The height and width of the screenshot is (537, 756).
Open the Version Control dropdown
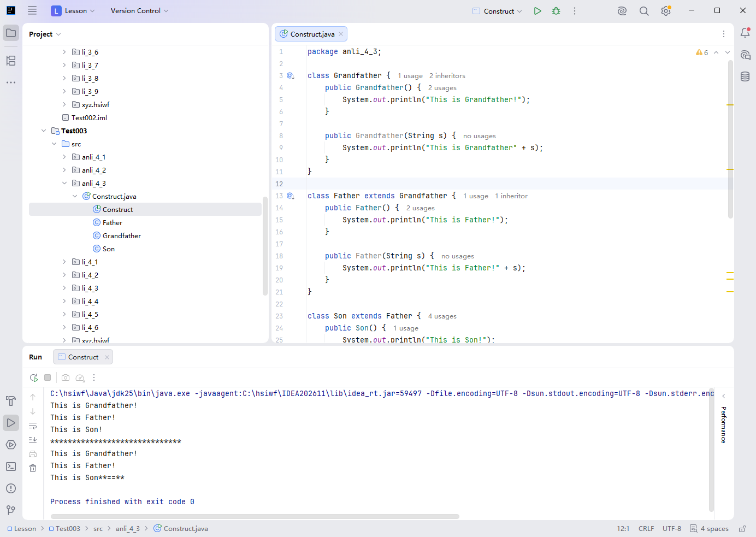pyautogui.click(x=139, y=11)
